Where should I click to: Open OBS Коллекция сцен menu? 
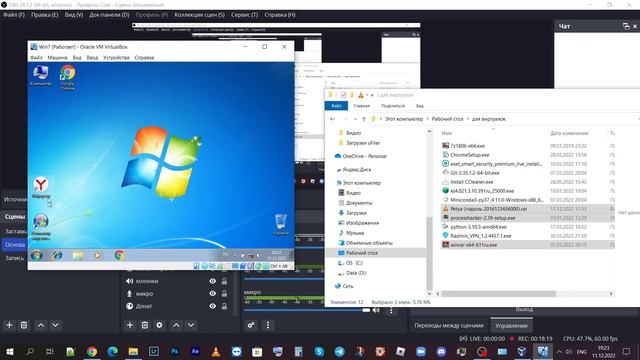(199, 15)
